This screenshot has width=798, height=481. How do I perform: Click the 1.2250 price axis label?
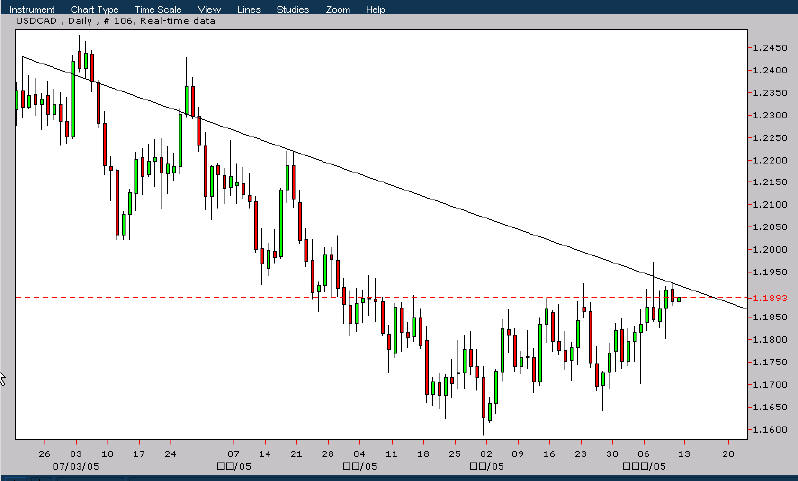tap(770, 137)
